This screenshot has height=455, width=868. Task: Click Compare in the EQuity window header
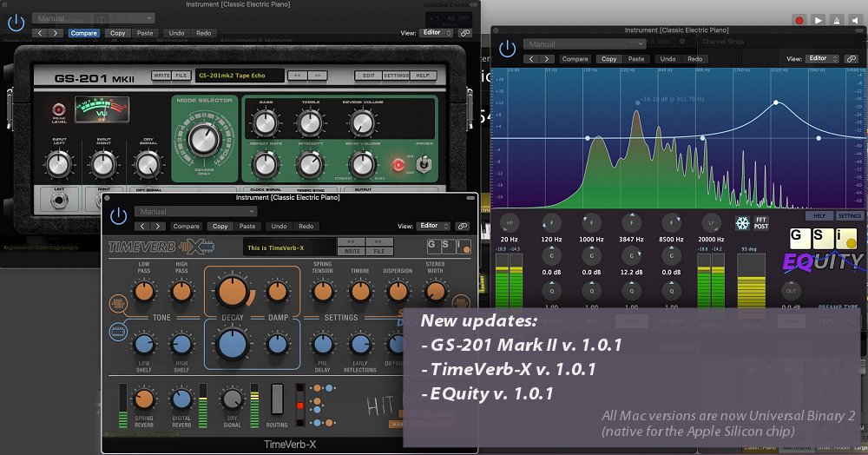[x=575, y=59]
